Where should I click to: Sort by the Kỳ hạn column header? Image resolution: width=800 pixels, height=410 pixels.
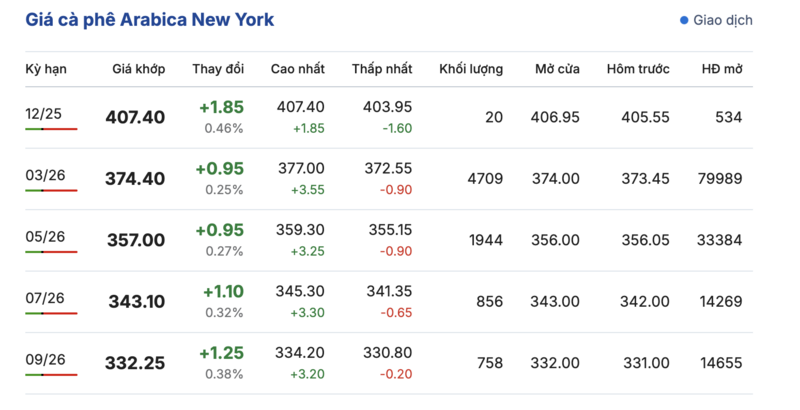pos(46,69)
